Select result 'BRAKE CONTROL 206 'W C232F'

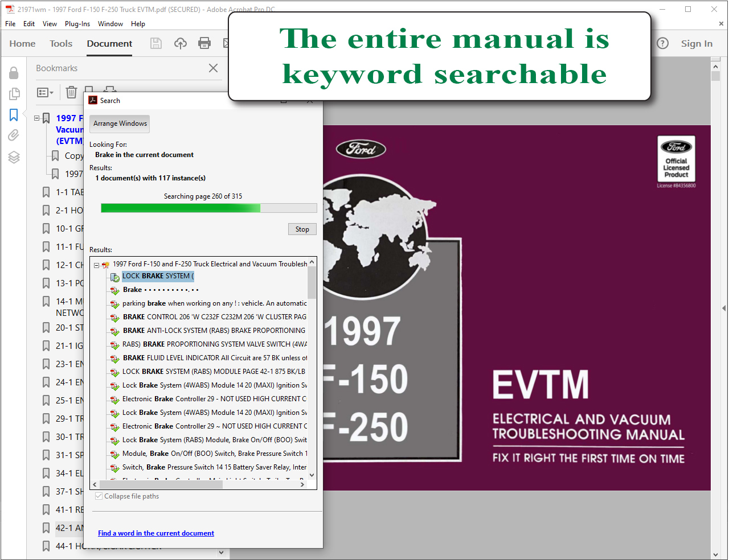[214, 317]
